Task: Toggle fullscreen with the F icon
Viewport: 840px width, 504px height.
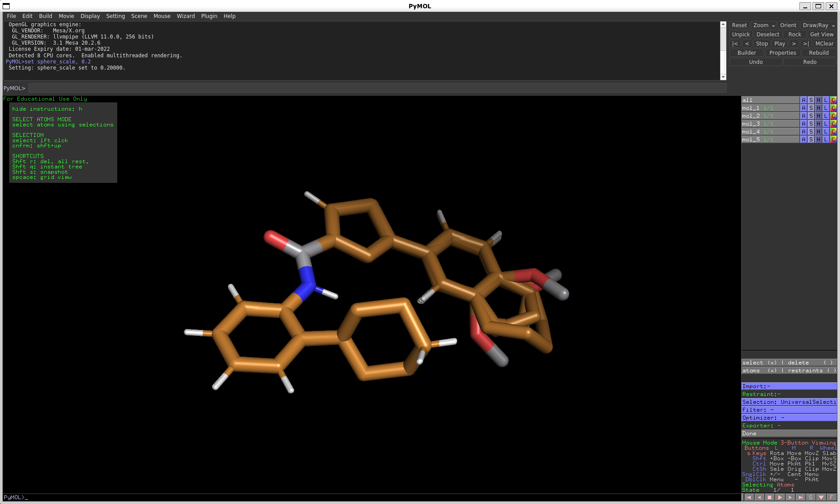Action: [831, 497]
